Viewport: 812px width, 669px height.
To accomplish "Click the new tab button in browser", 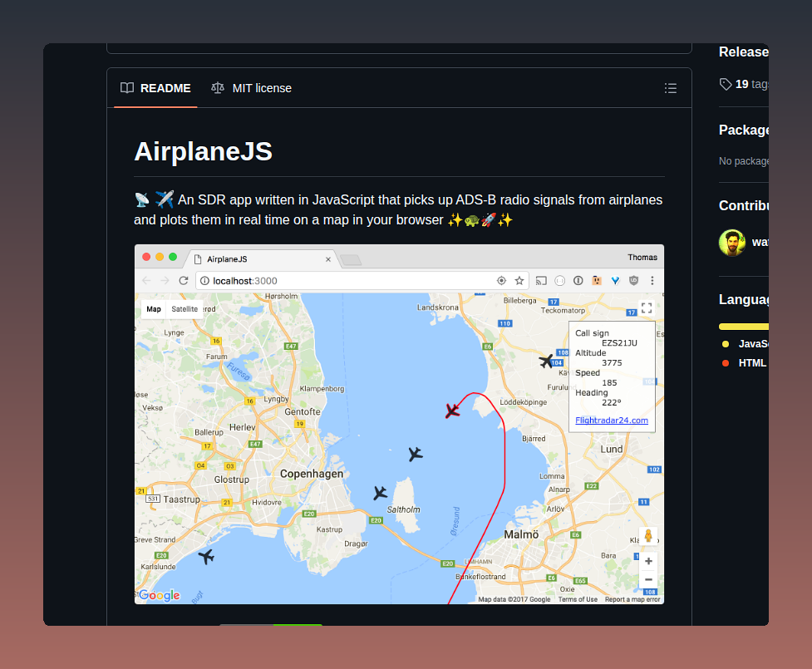I will coord(351,260).
